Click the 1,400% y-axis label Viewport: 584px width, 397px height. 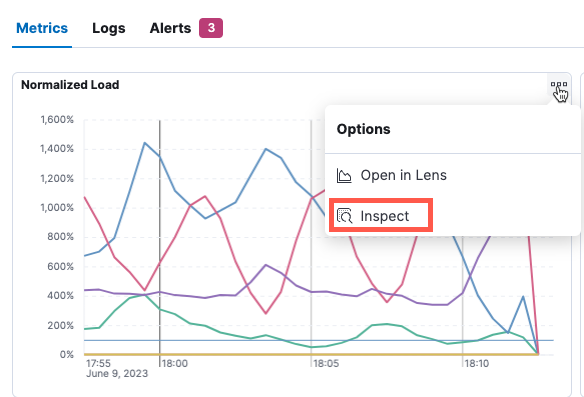pyautogui.click(x=57, y=149)
